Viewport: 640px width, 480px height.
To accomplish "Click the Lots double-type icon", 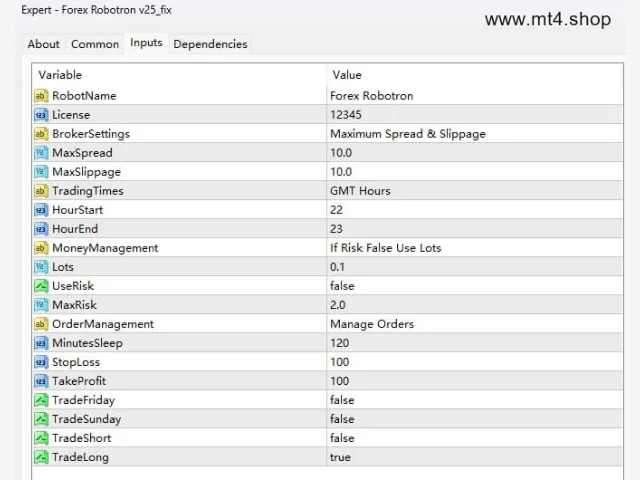I will [x=41, y=267].
